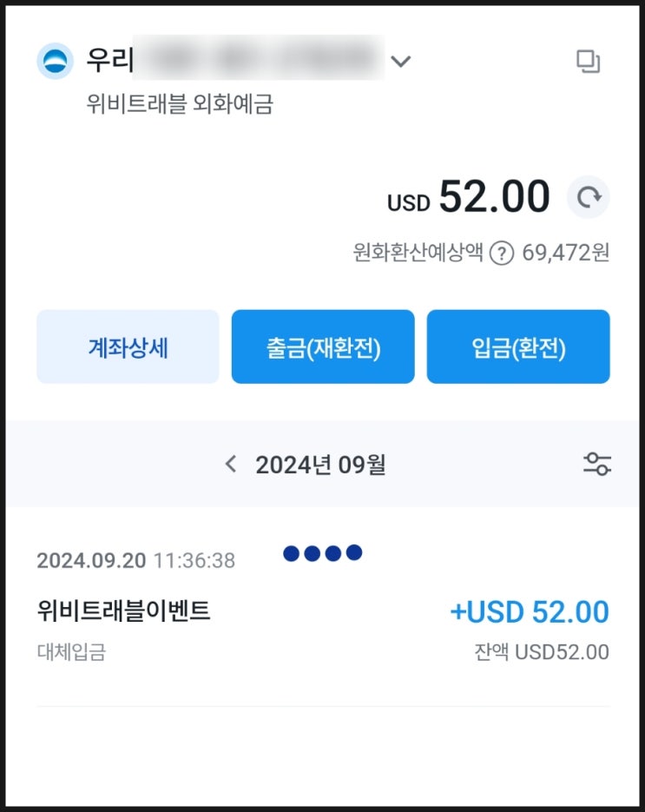Open the question mark help for 원화환산예상액
Screen dimensions: 645x812
coord(502,254)
